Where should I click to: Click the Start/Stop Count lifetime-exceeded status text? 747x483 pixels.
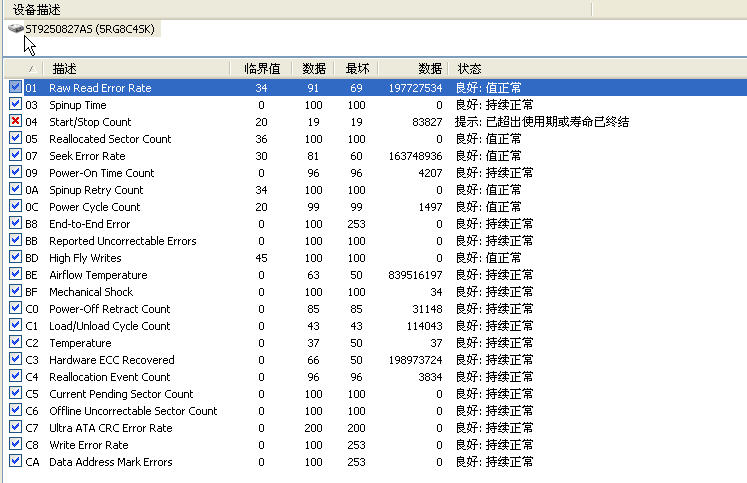541,122
